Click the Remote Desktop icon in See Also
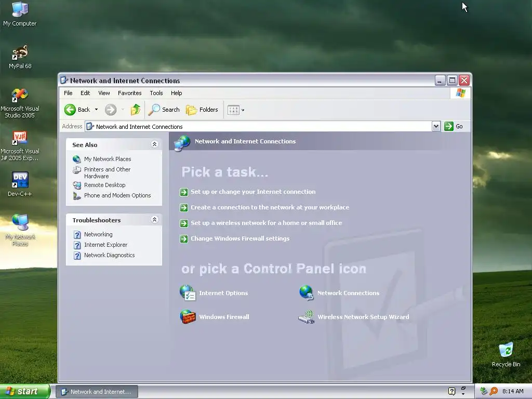The image size is (532, 399). pyautogui.click(x=77, y=185)
